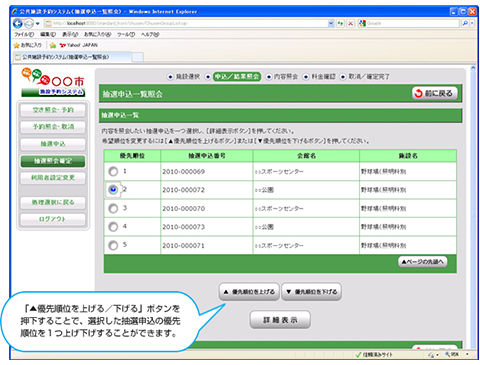
Task: Click the browser Back arrow icon
Action: tap(18, 23)
